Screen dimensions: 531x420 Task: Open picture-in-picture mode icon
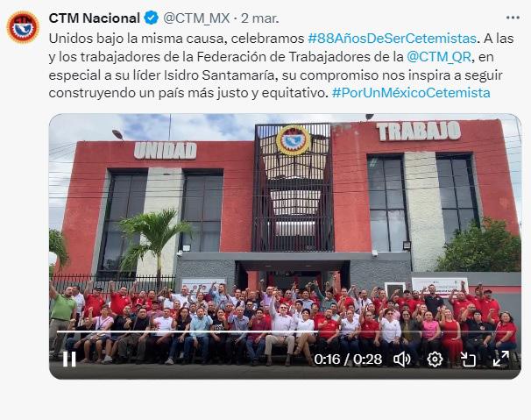pyautogui.click(x=468, y=359)
